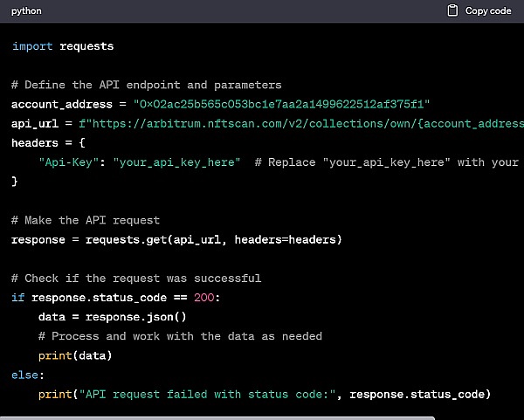Click the data = response.json() line
The image size is (524, 420).
coord(125,317)
